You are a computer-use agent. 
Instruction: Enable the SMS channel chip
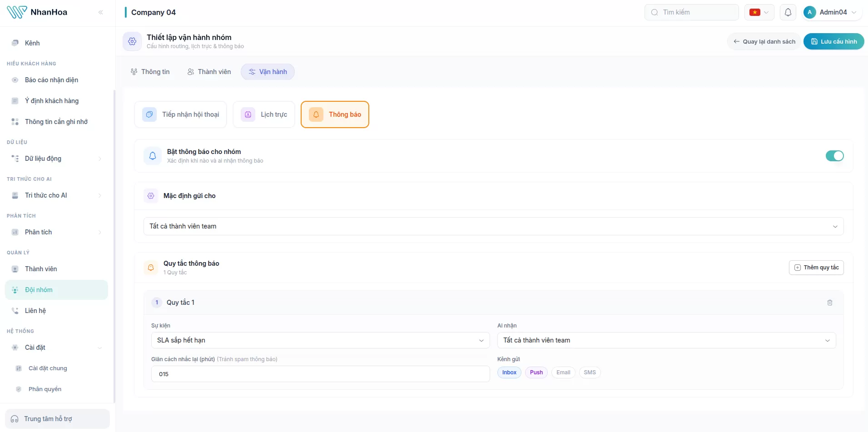(590, 372)
